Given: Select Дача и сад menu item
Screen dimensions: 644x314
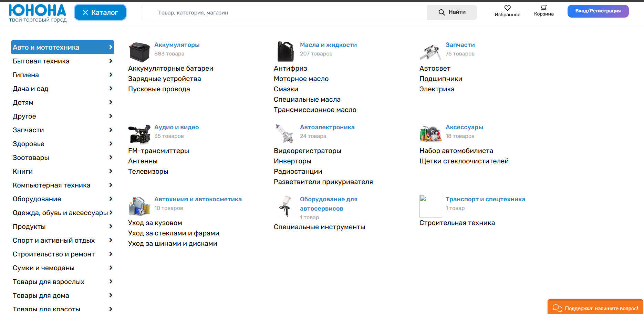Looking at the screenshot, I should click(31, 89).
